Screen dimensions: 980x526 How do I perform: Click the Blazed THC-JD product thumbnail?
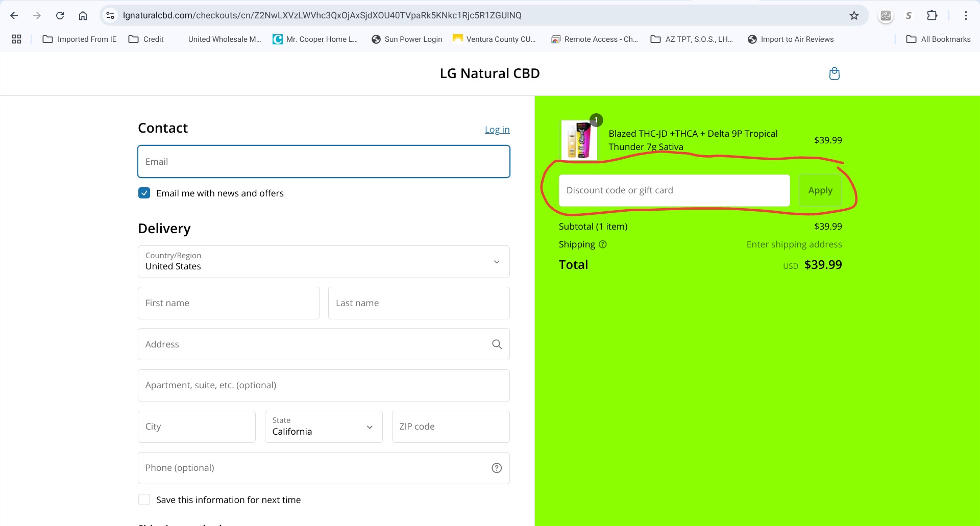click(x=579, y=140)
